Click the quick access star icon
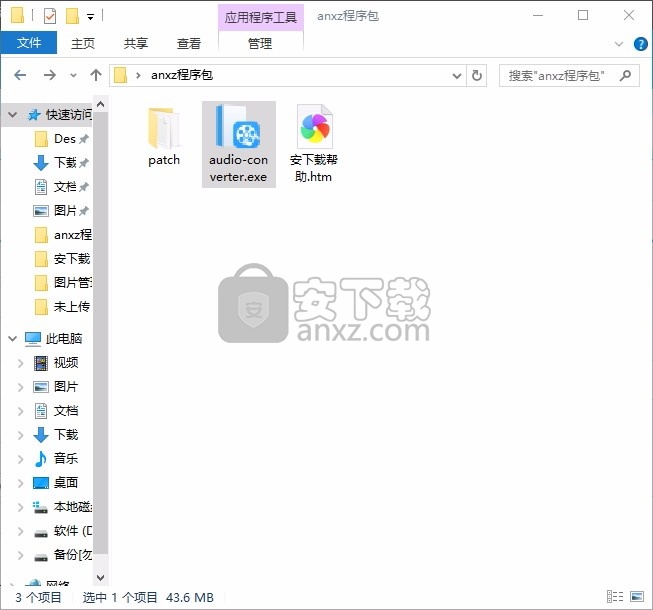653x610 pixels. point(34,115)
